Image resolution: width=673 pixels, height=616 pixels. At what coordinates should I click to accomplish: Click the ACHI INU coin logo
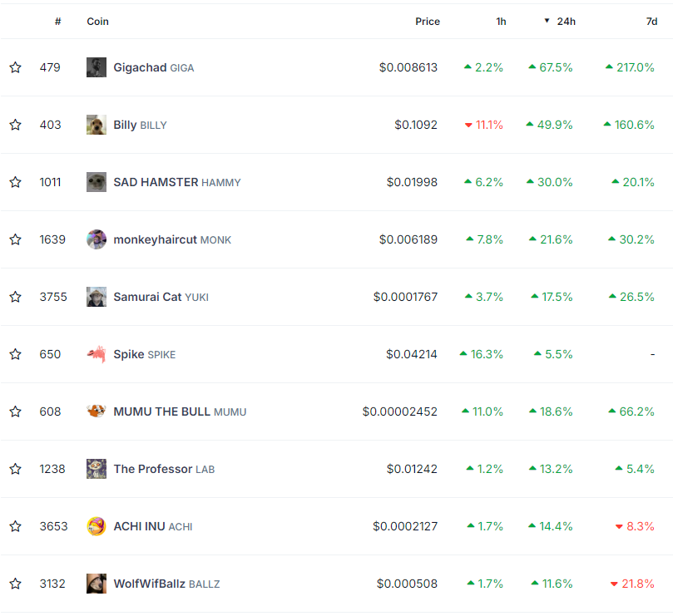click(x=96, y=526)
